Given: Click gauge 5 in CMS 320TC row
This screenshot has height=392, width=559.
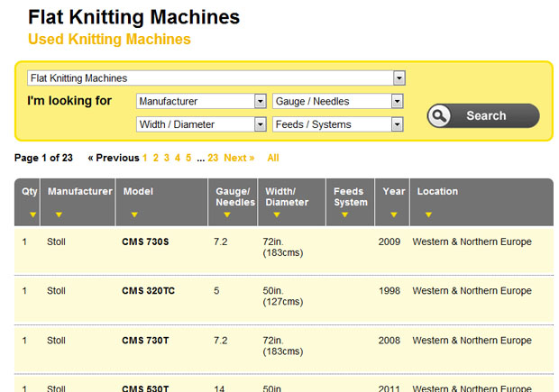Looking at the screenshot, I should (x=216, y=291).
